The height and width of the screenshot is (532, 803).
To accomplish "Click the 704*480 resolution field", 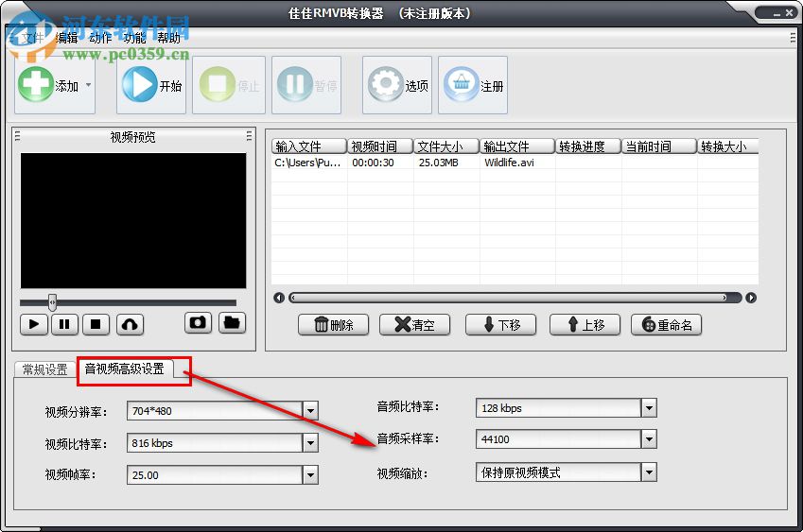I will 215,410.
